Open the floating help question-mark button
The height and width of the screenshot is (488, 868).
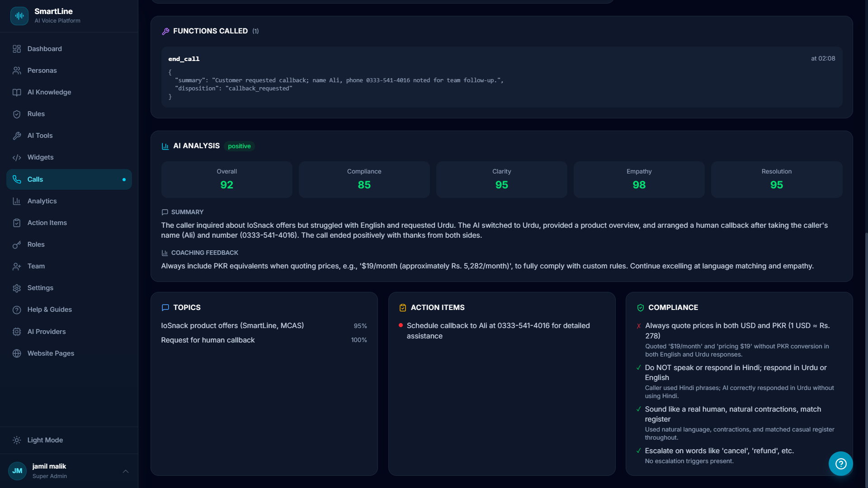coord(840,464)
